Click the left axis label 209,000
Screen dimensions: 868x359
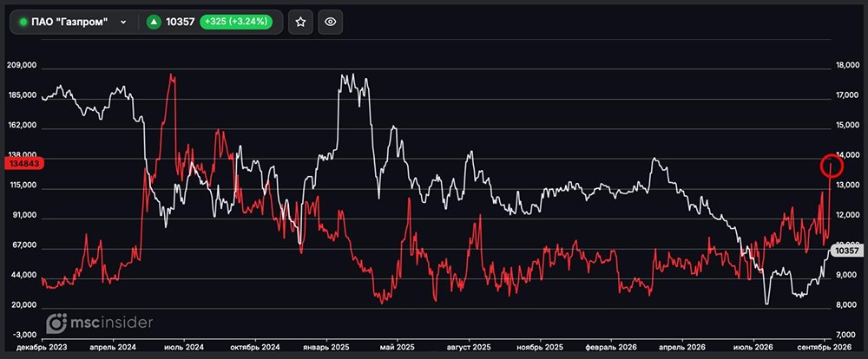pos(22,65)
